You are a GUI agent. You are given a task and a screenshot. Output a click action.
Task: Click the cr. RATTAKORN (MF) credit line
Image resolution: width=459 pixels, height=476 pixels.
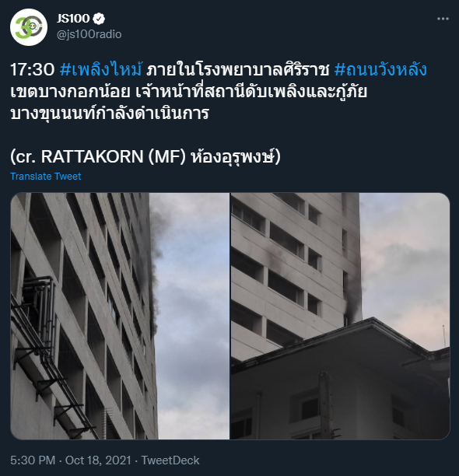click(145, 156)
